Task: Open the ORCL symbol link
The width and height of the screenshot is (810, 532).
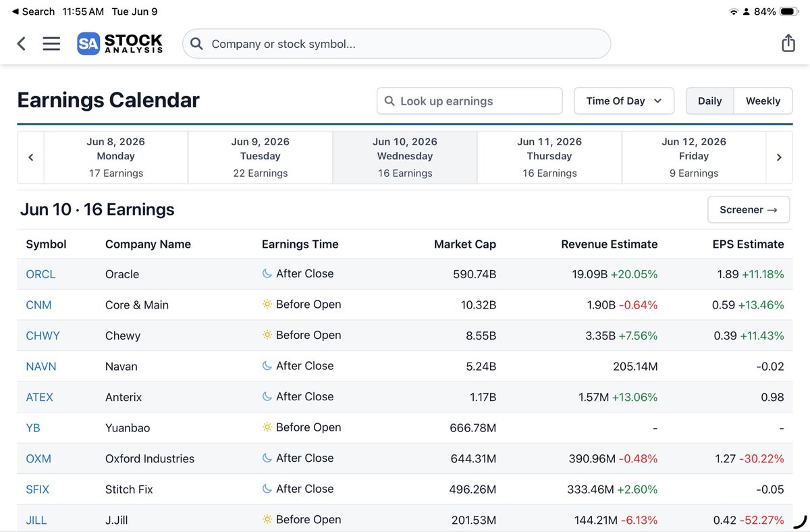Action: click(x=40, y=274)
